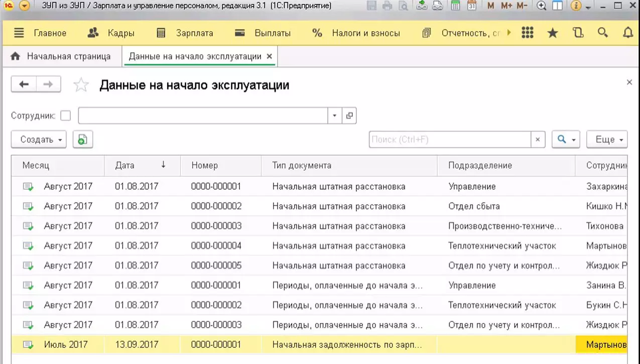640x364 pixels.
Task: Open the Главное section
Action: (50, 33)
